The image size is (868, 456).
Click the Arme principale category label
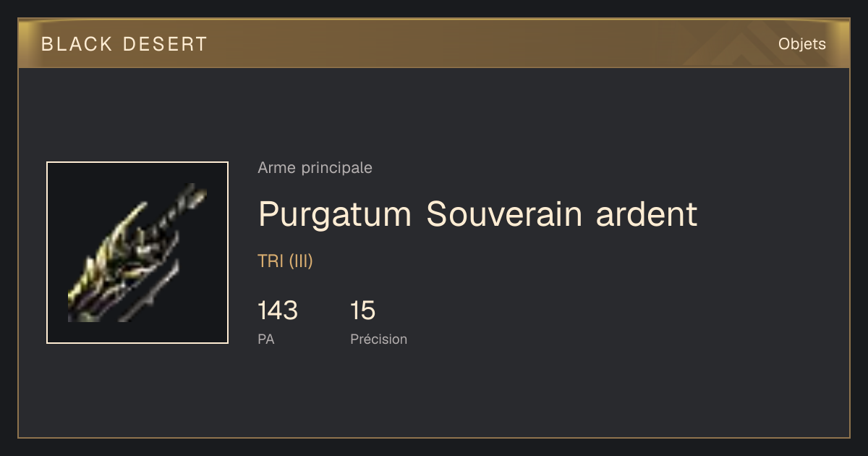tap(315, 168)
